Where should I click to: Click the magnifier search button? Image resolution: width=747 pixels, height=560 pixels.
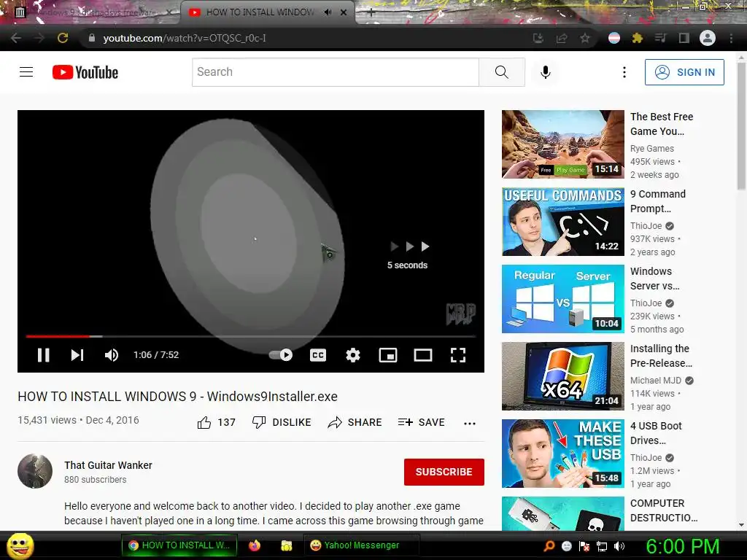click(x=502, y=72)
